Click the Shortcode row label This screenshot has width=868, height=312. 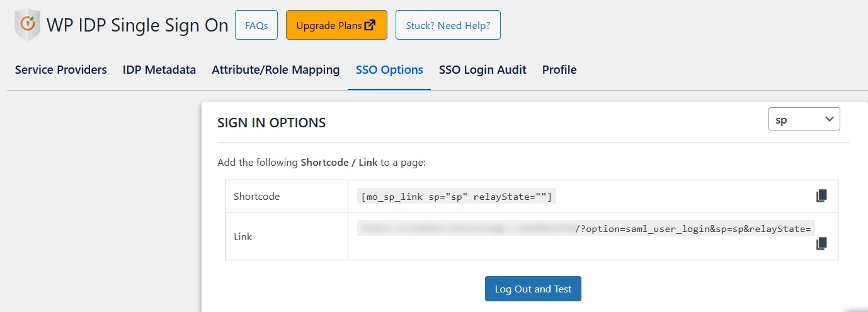coord(256,197)
